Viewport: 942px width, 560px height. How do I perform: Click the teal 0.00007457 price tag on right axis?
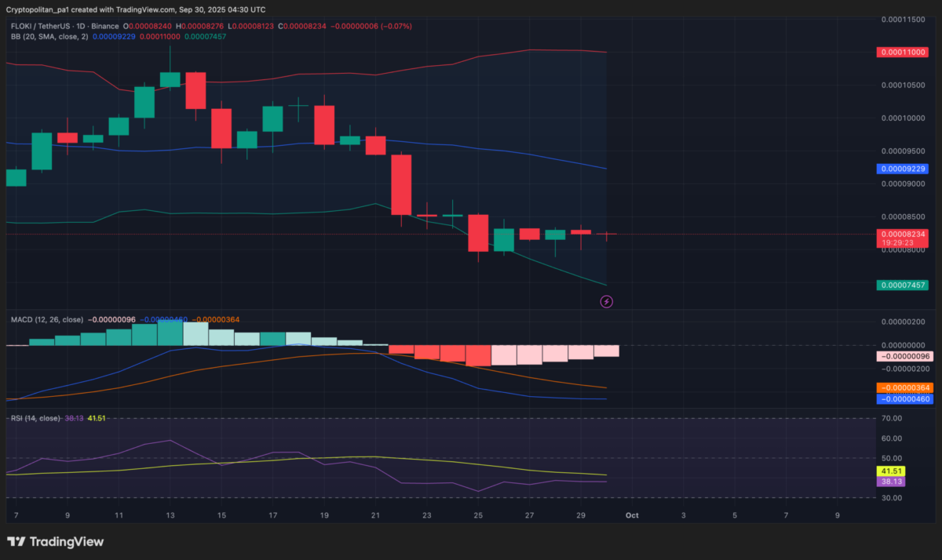pos(903,285)
